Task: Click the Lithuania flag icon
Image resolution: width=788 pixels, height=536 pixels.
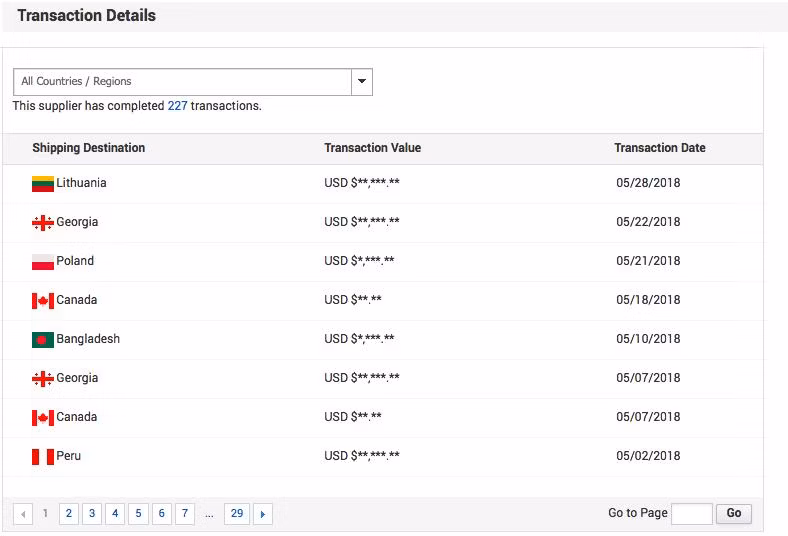Action: coord(42,184)
